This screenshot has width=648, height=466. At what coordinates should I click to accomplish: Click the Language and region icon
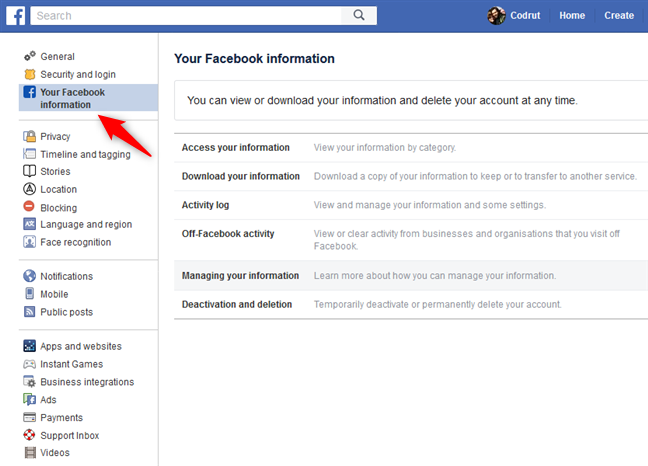click(x=29, y=224)
